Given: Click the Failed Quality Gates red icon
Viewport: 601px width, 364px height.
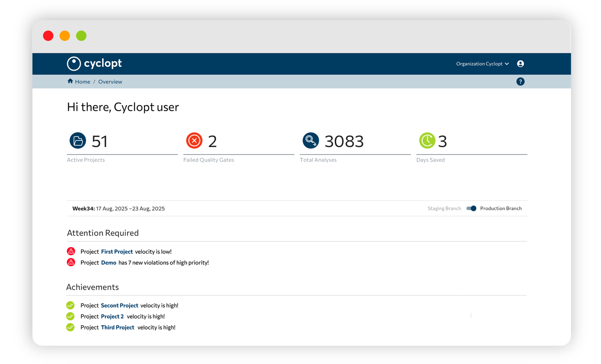Looking at the screenshot, I should 194,141.
